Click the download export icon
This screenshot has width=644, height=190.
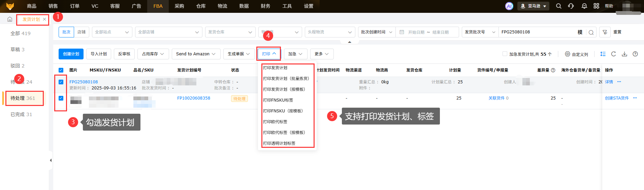[x=624, y=54]
